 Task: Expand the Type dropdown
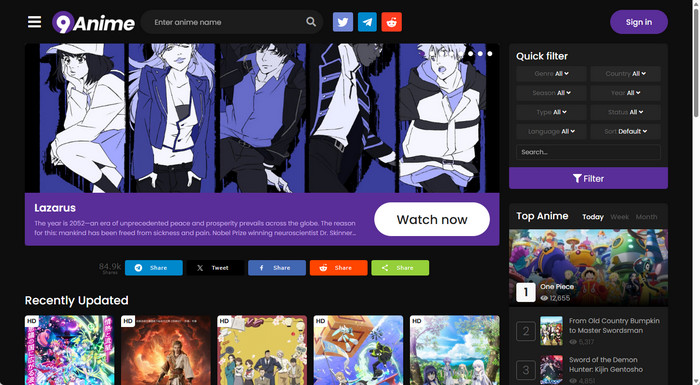point(551,112)
